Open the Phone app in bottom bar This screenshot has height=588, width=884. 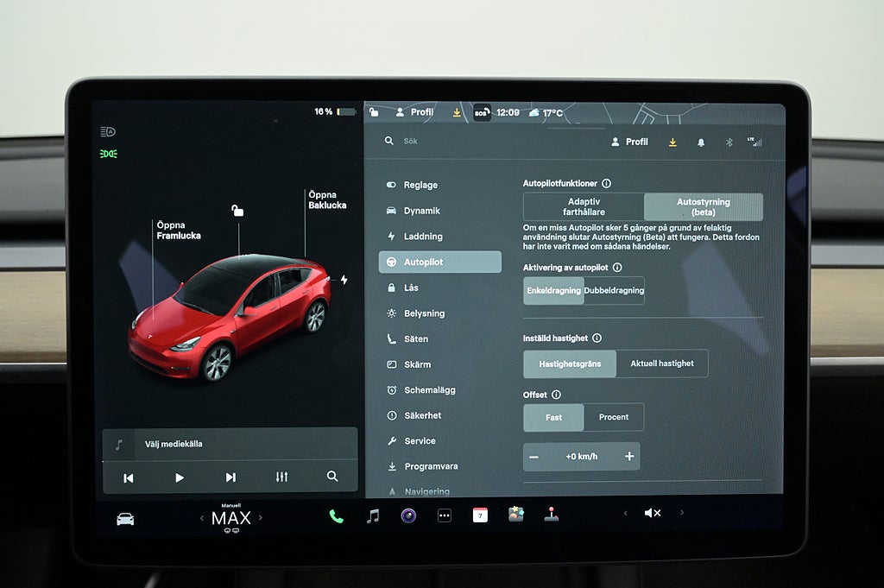coord(336,515)
